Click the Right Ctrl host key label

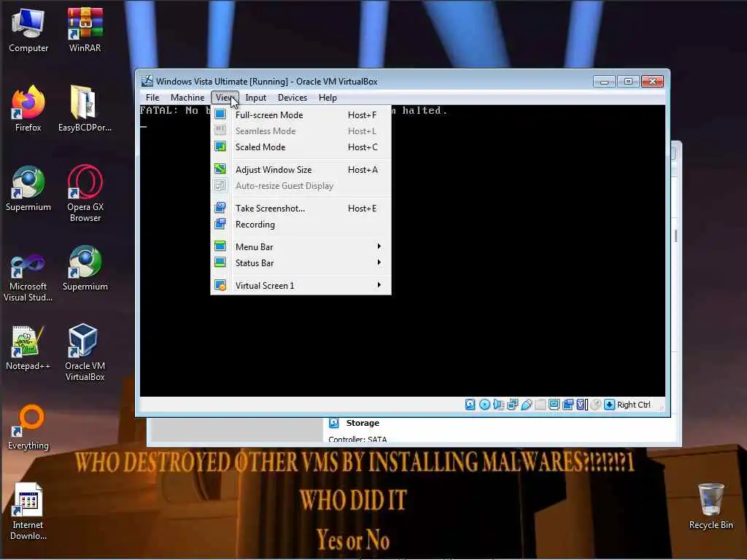634,405
